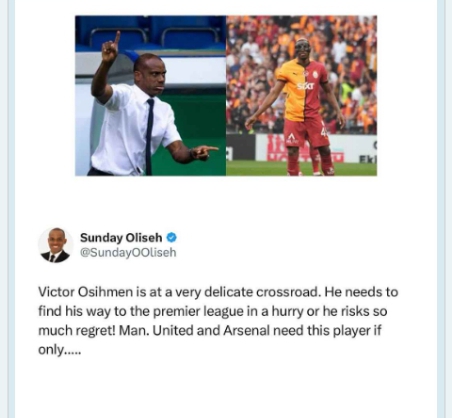Image resolution: width=452 pixels, height=418 pixels.
Task: Click the club crest on player's jersey
Action: 315,74
